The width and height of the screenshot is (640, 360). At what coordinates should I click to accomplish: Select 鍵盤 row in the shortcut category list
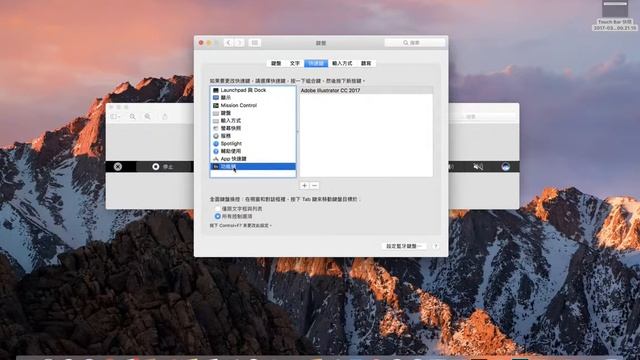point(253,113)
